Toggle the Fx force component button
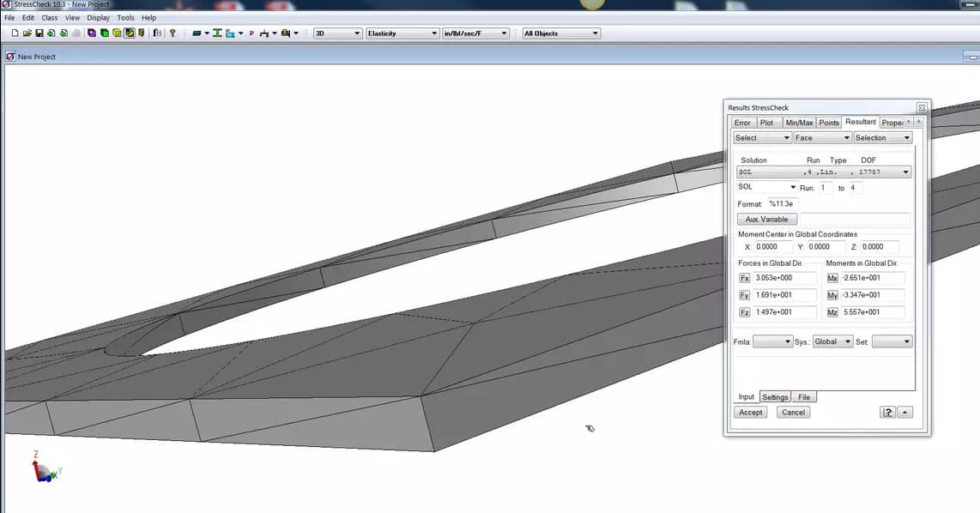The width and height of the screenshot is (980, 513). [744, 278]
